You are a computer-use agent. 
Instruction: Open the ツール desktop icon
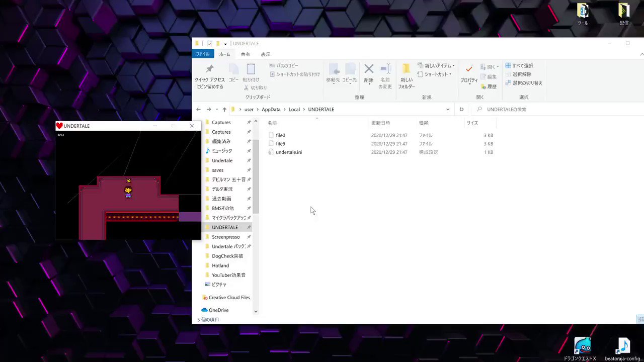point(583,14)
